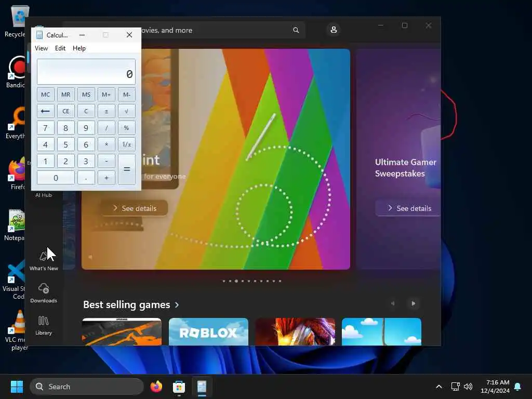Viewport: 532px width, 399px height.
Task: Click digit 1 on the Calculator
Action: coord(46,161)
